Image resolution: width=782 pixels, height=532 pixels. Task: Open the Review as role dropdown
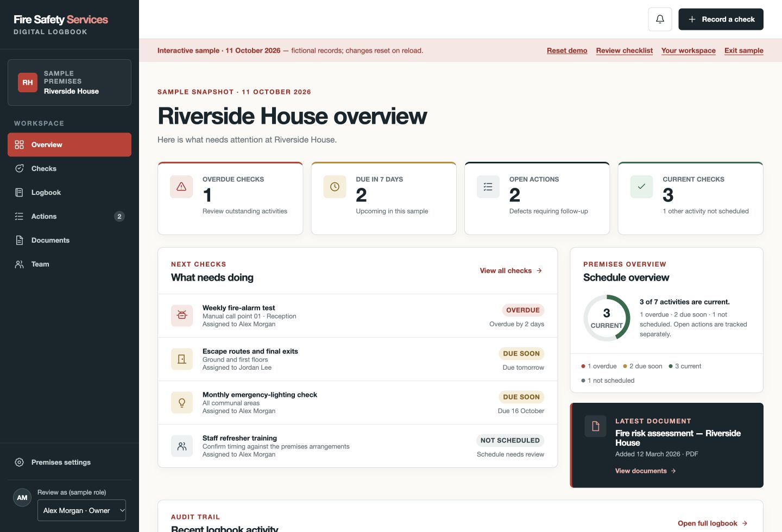[81, 510]
